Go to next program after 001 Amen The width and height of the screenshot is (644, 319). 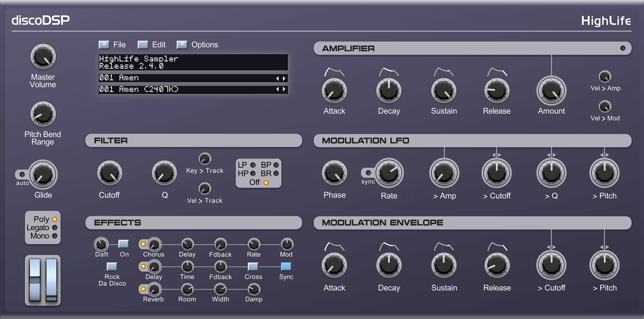point(284,78)
